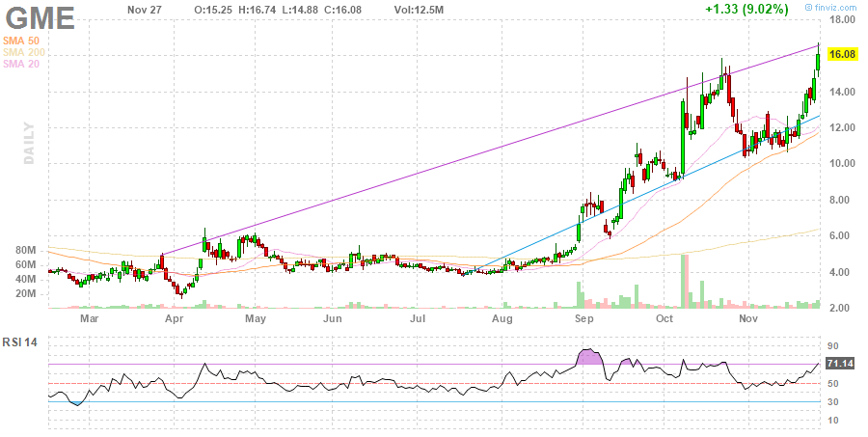The height and width of the screenshot is (437, 868).
Task: Click the 71.14 RSI value tag
Action: 841,363
